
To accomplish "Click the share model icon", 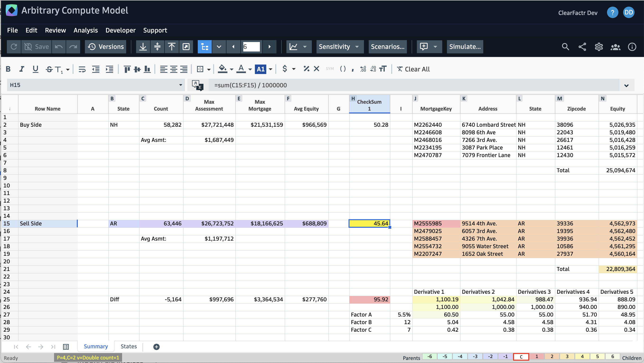I will tap(582, 47).
